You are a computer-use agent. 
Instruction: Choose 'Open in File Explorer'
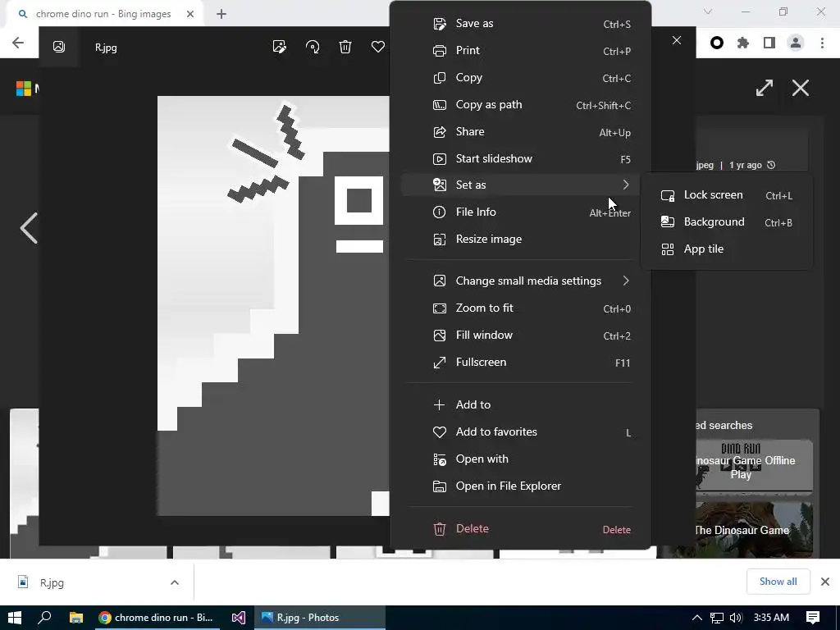[520, 486]
